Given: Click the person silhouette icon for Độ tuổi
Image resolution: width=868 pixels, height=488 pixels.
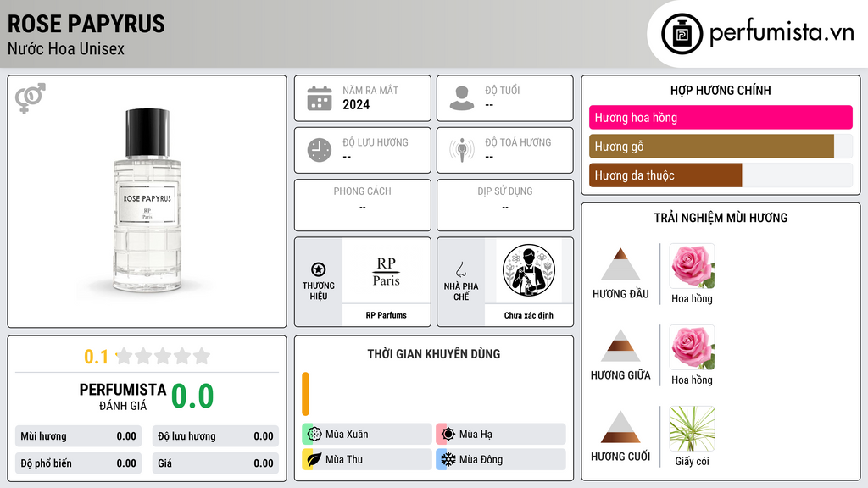Looking at the screenshot, I should coord(462,98).
